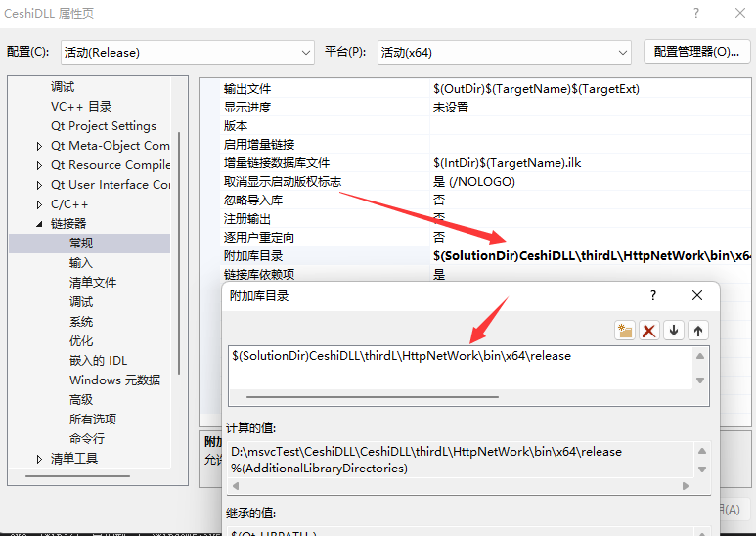Click the new folder line icon
This screenshot has width=756, height=536.
pyautogui.click(x=625, y=331)
